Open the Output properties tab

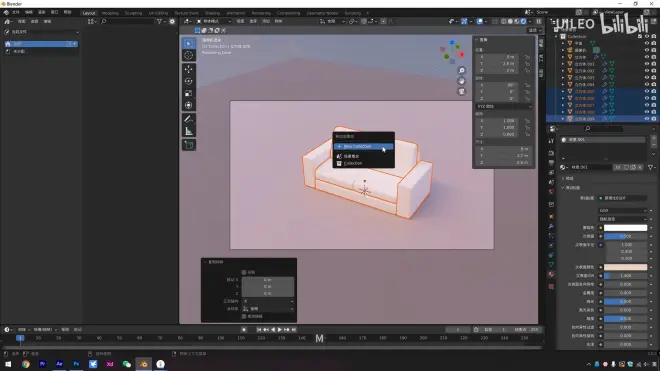(551, 163)
